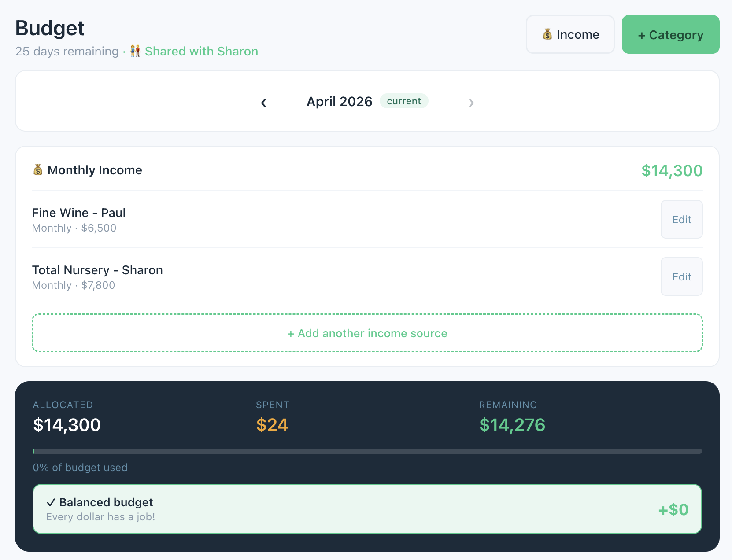Click the current month badge
Screen dimensions: 732x560
[404, 101]
